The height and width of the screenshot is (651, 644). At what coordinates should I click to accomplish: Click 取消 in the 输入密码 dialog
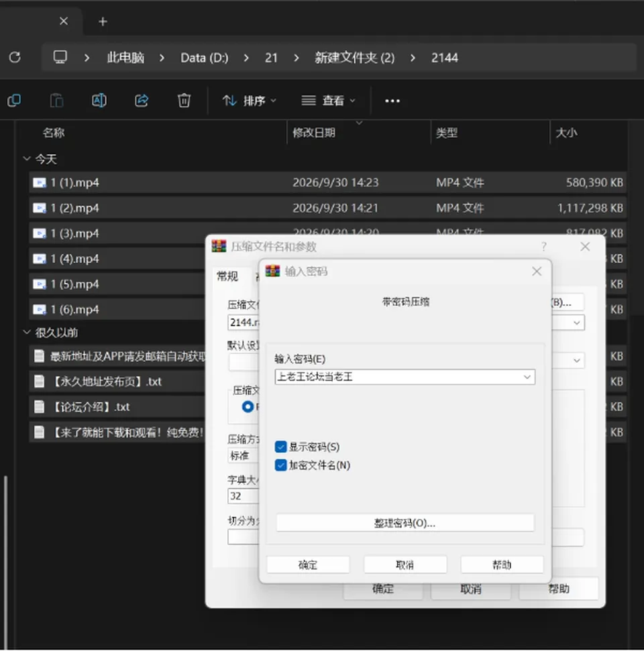pyautogui.click(x=405, y=565)
